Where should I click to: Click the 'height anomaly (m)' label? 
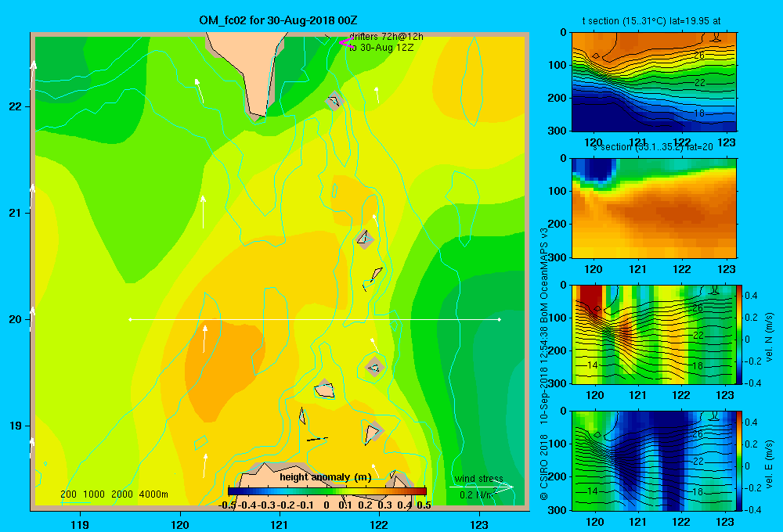pos(326,477)
